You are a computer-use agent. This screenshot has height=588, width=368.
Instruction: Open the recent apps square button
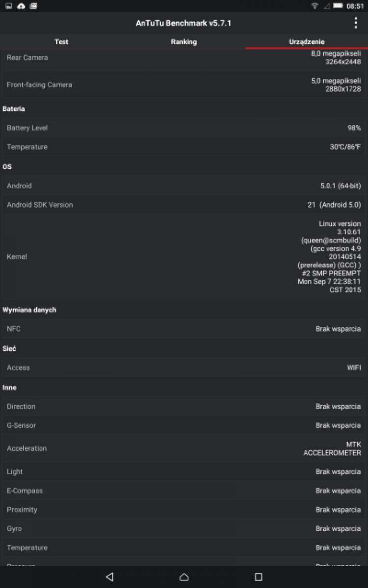click(259, 577)
